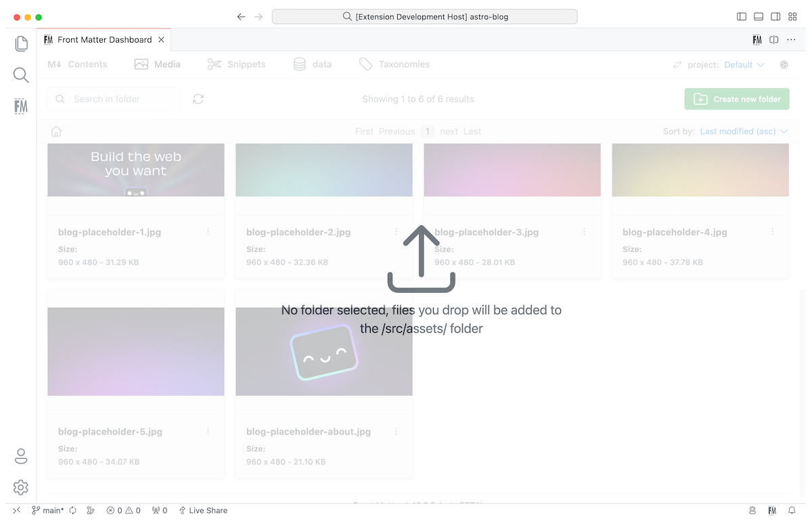
Task: Open the project Default dropdown
Action: (x=742, y=64)
